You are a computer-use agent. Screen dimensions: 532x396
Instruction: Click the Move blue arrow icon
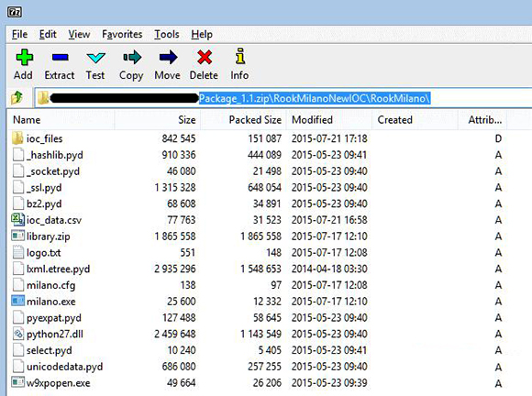point(168,58)
